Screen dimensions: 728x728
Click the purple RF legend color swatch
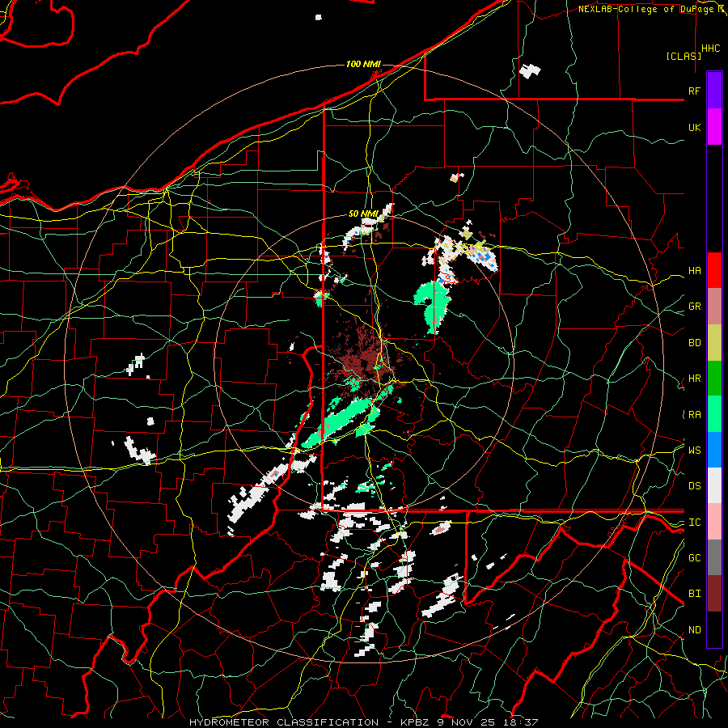[714, 91]
